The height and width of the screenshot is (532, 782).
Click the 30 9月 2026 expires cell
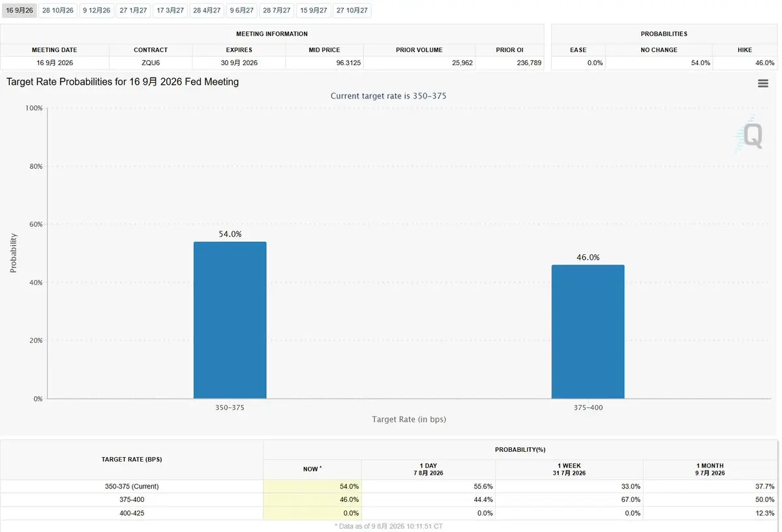(239, 63)
